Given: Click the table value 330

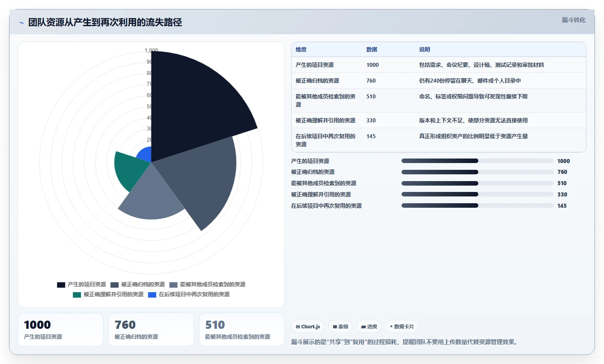Looking at the screenshot, I should 371,121.
